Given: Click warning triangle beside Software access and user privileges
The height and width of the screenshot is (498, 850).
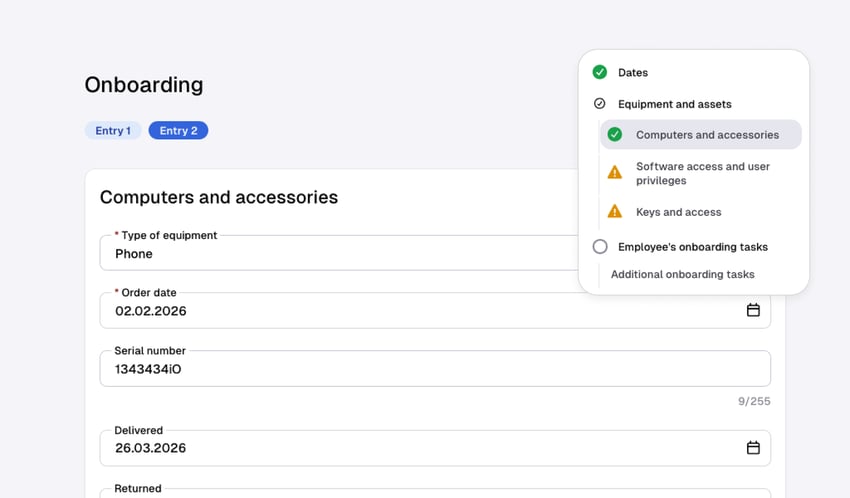Looking at the screenshot, I should click(x=615, y=173).
